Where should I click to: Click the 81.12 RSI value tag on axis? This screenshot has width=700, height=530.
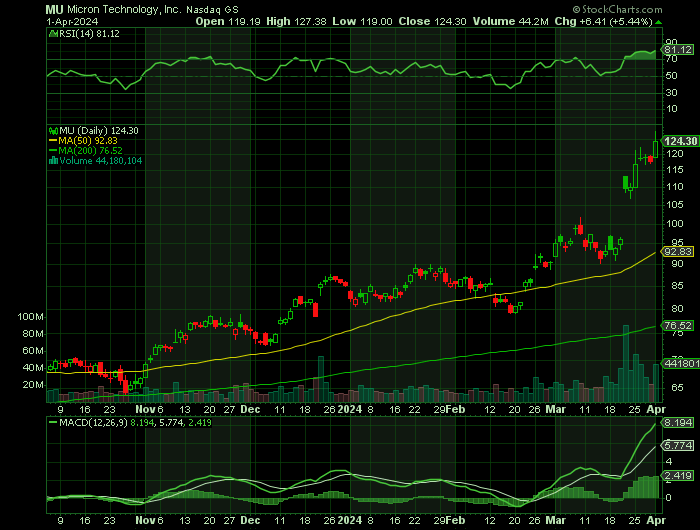pos(678,50)
